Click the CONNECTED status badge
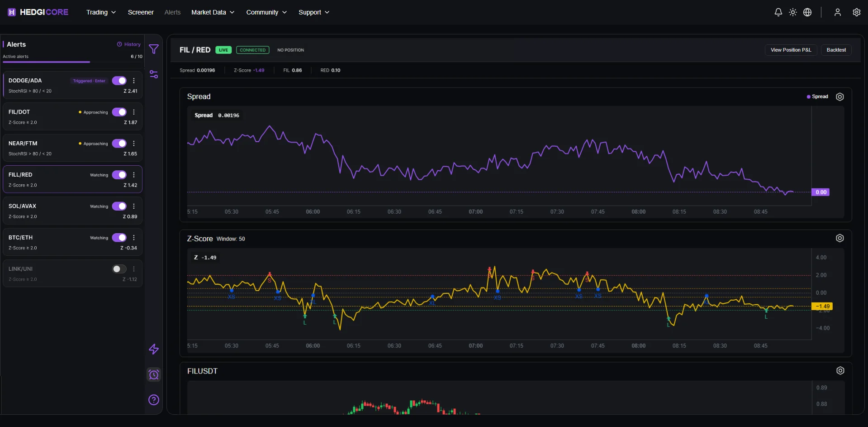The height and width of the screenshot is (427, 868). tap(252, 50)
